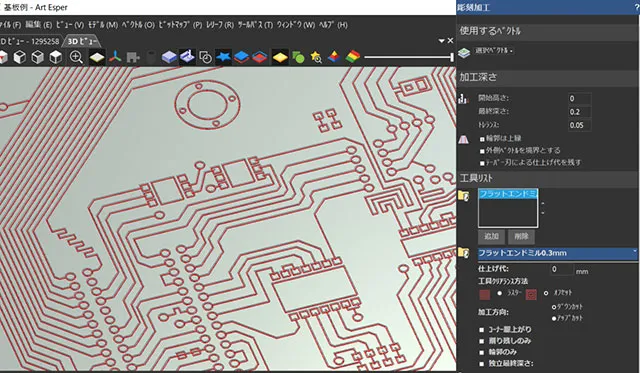Click the green shapes vector icon
640x373 pixels.
tap(298, 57)
